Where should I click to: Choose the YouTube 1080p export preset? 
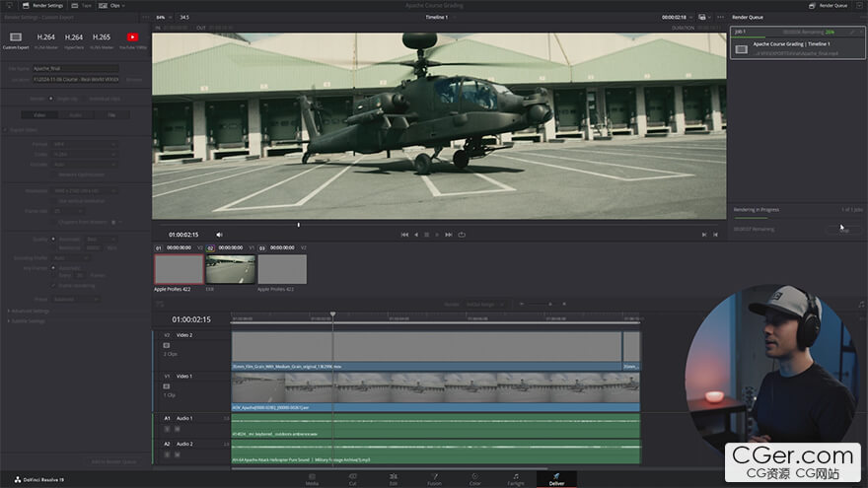(130, 37)
